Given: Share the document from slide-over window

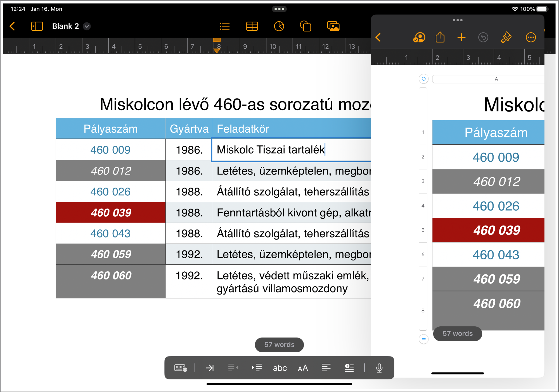Looking at the screenshot, I should point(440,37).
